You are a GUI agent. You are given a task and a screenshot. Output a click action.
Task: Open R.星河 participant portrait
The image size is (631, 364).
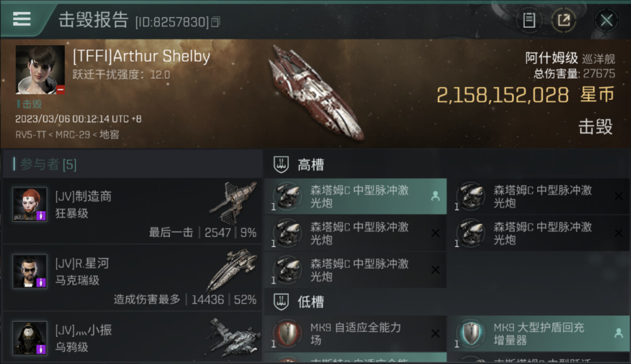pos(30,271)
